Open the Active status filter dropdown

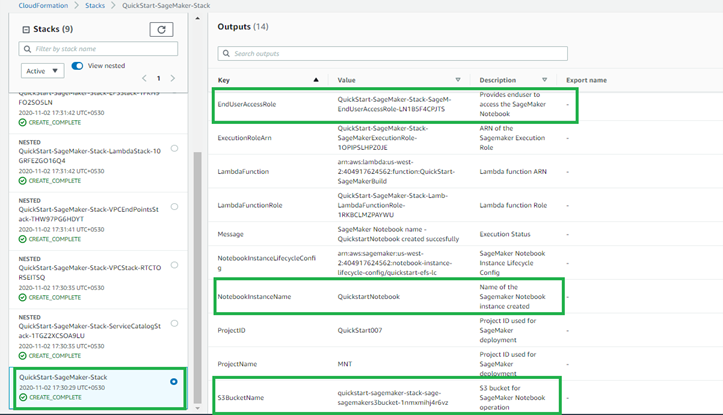(x=42, y=71)
